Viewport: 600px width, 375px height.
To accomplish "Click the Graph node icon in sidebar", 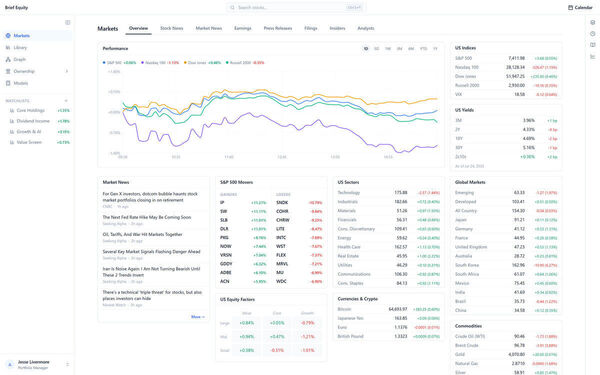I will pos(8,59).
